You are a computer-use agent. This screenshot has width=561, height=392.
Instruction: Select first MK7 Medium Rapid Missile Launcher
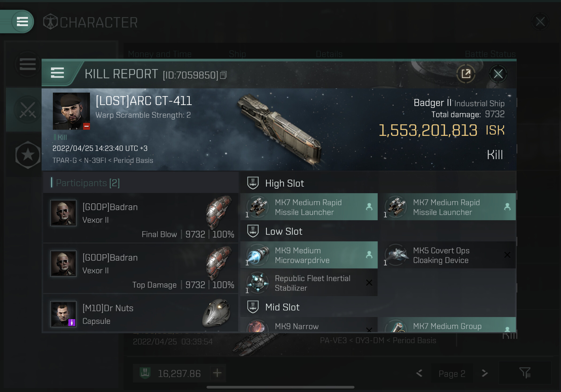click(x=309, y=207)
